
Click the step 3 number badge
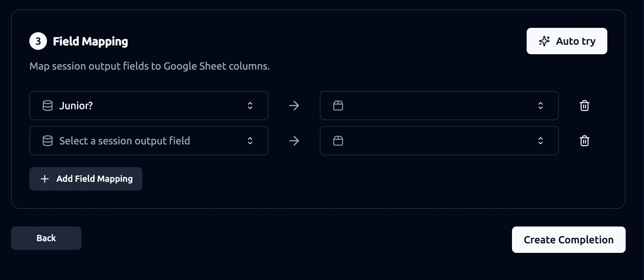[x=38, y=41]
